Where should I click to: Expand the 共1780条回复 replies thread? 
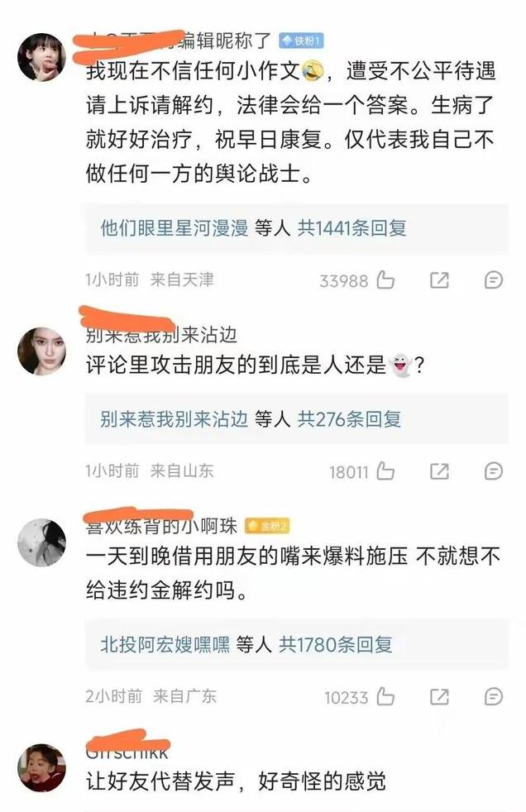(x=336, y=645)
